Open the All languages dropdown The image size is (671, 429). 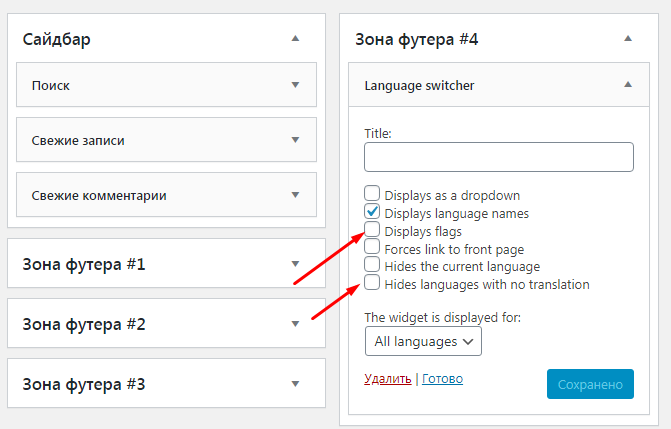pos(423,341)
